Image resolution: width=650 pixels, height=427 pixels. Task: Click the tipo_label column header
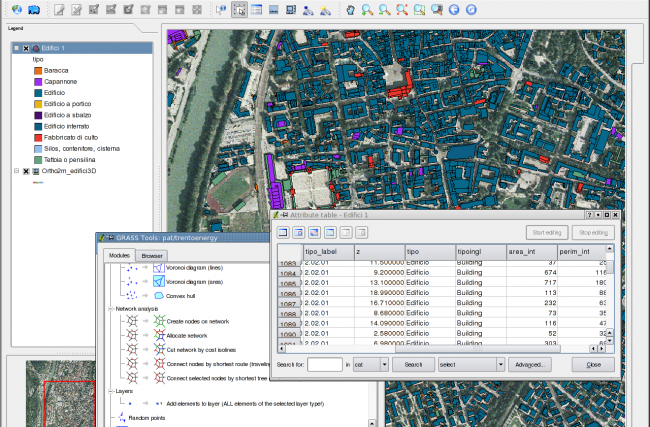tap(328, 252)
